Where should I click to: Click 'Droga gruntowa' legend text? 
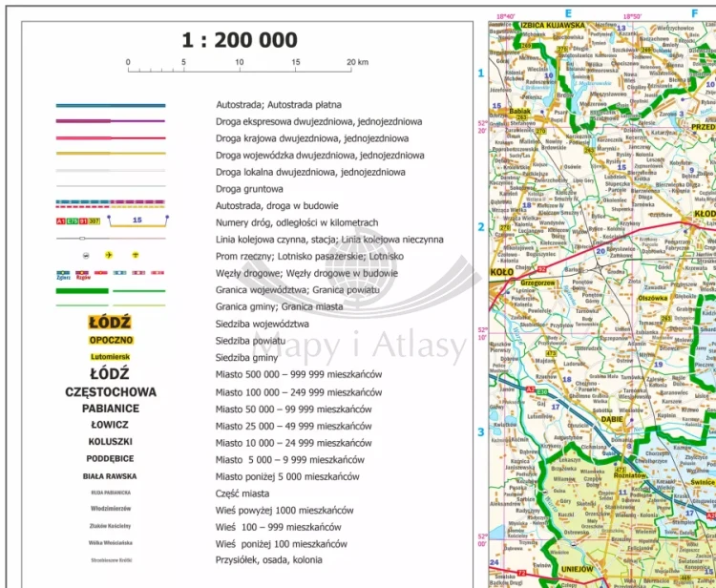click(x=249, y=189)
